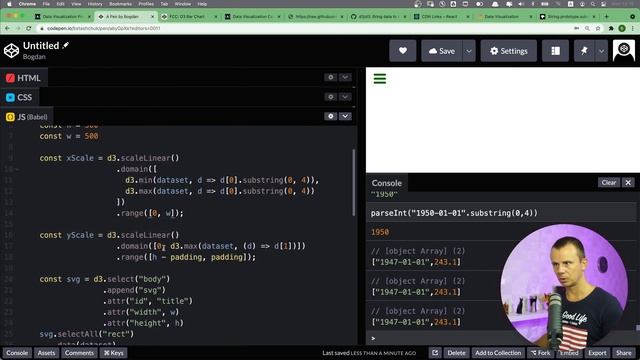
Task: Open pen Settings
Action: pos(509,51)
